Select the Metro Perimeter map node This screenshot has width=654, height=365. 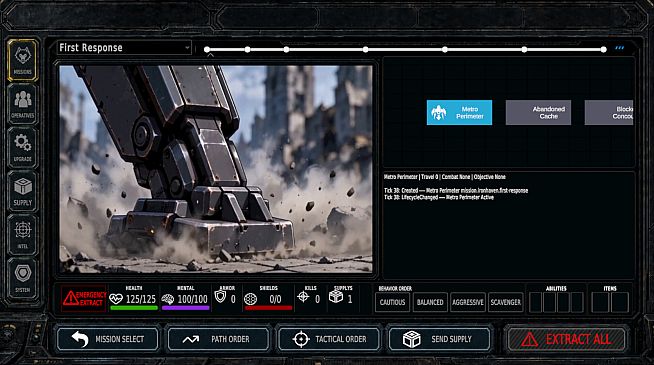click(x=459, y=113)
